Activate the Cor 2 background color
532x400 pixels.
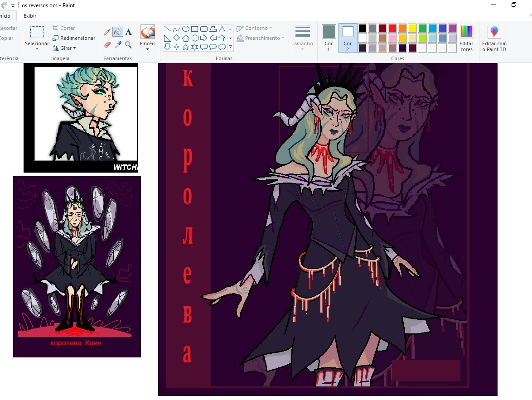[x=348, y=38]
